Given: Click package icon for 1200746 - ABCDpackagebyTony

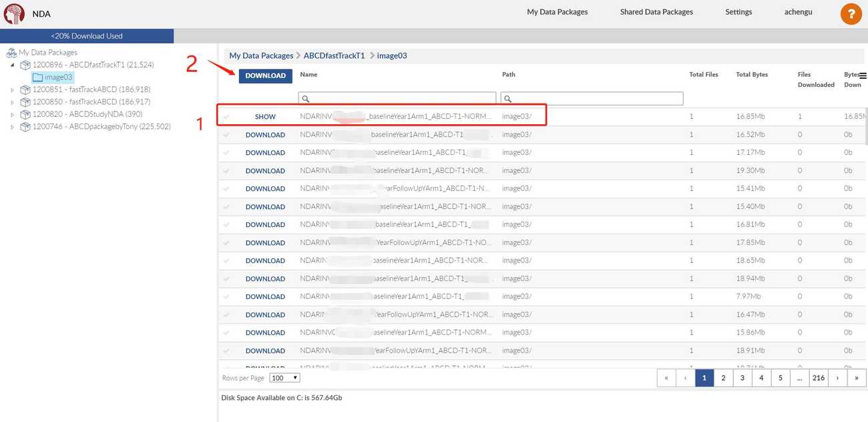Looking at the screenshot, I should click(x=25, y=127).
